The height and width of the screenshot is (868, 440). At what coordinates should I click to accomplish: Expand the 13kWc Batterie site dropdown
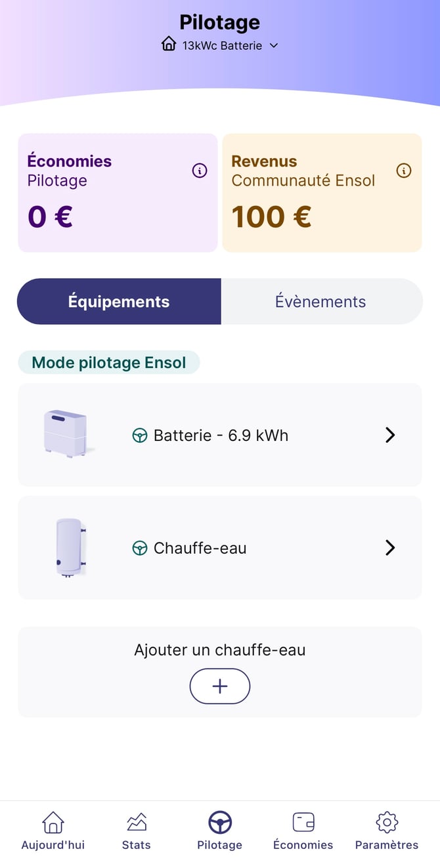(x=274, y=45)
